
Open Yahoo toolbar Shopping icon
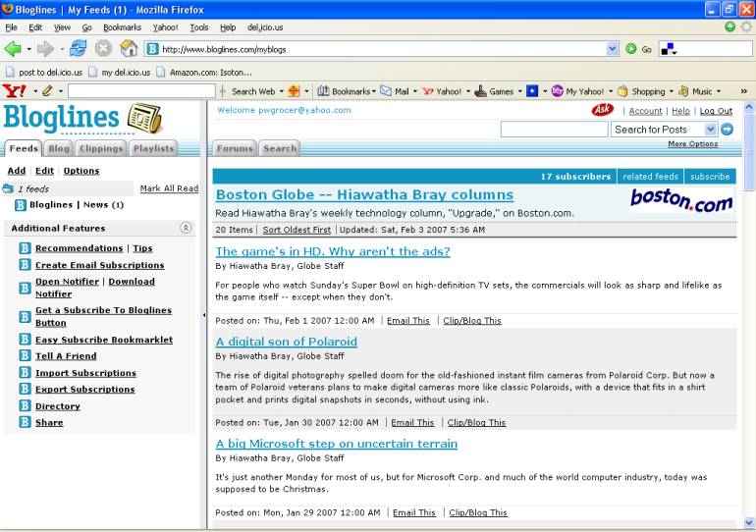click(x=622, y=90)
